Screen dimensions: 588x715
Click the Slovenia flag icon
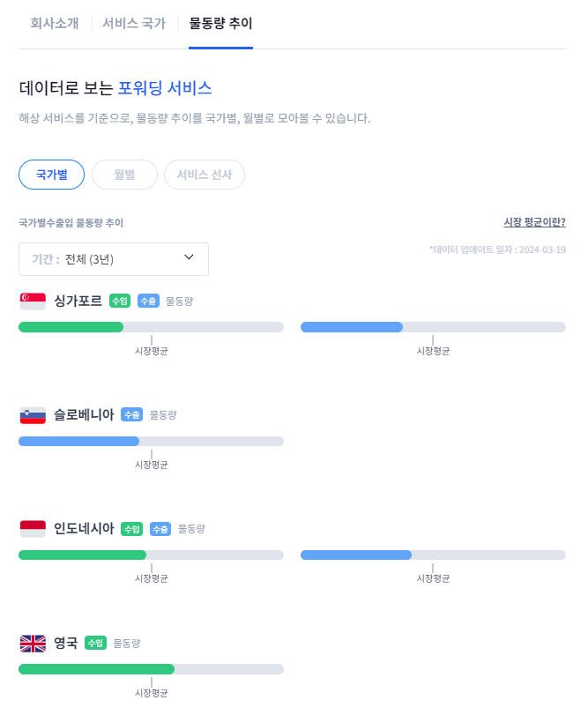(x=33, y=415)
